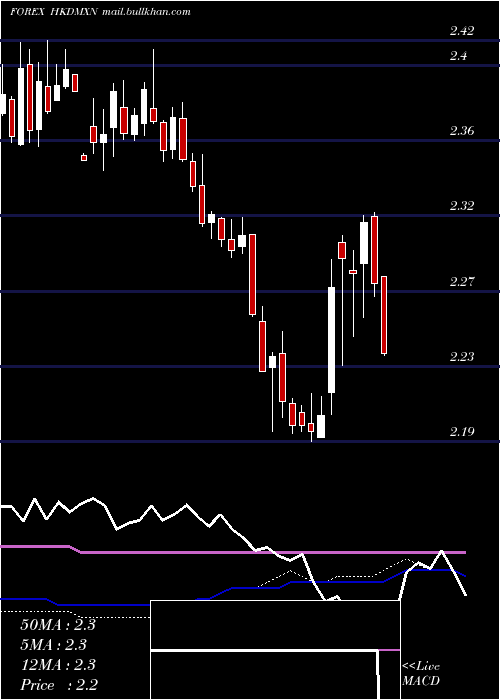Click the 2.4 price axis label

pos(458,56)
